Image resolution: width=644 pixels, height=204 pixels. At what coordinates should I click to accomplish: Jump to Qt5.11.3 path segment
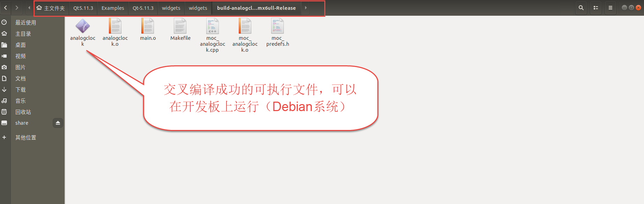pyautogui.click(x=83, y=8)
